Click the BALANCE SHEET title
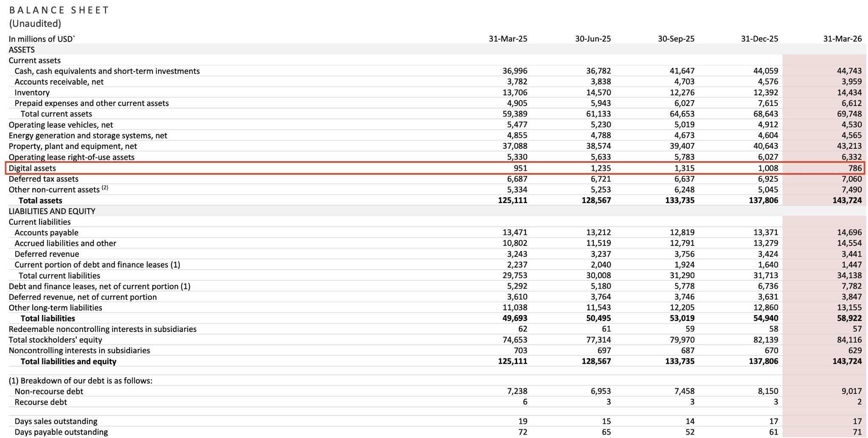 coord(59,10)
